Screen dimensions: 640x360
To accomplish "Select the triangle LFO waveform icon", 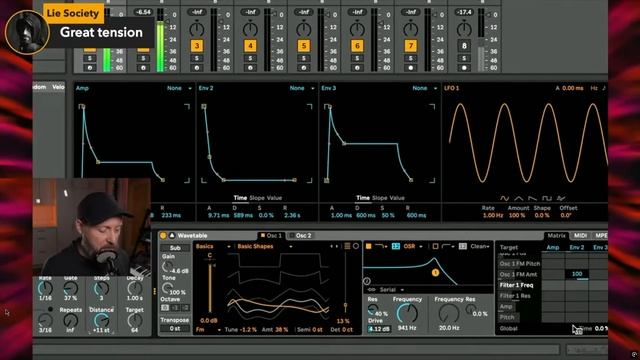I will point(518,198).
